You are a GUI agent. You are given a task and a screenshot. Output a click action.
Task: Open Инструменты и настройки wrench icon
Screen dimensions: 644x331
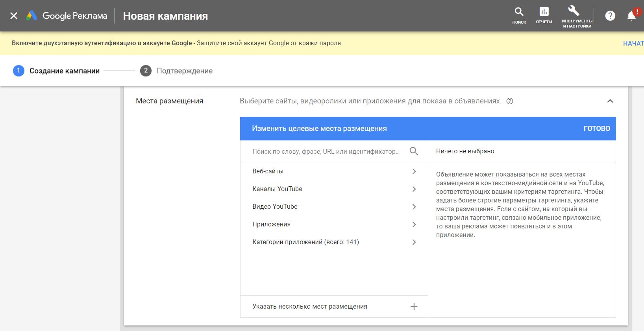tap(577, 17)
